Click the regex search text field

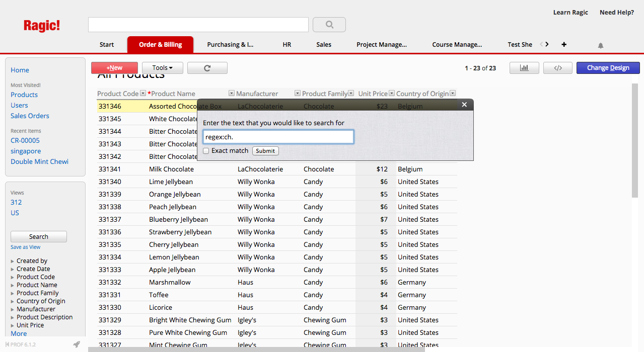278,137
